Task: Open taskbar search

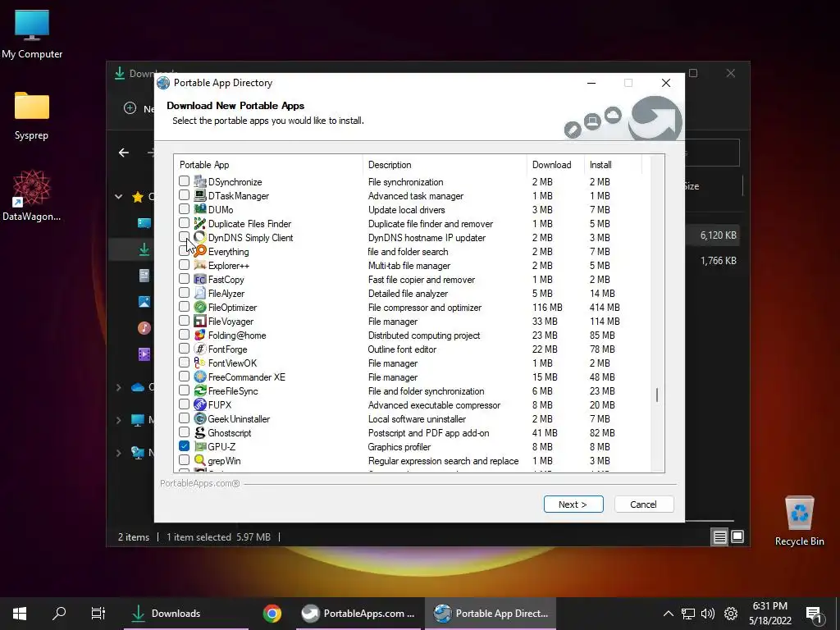Action: pyautogui.click(x=59, y=614)
